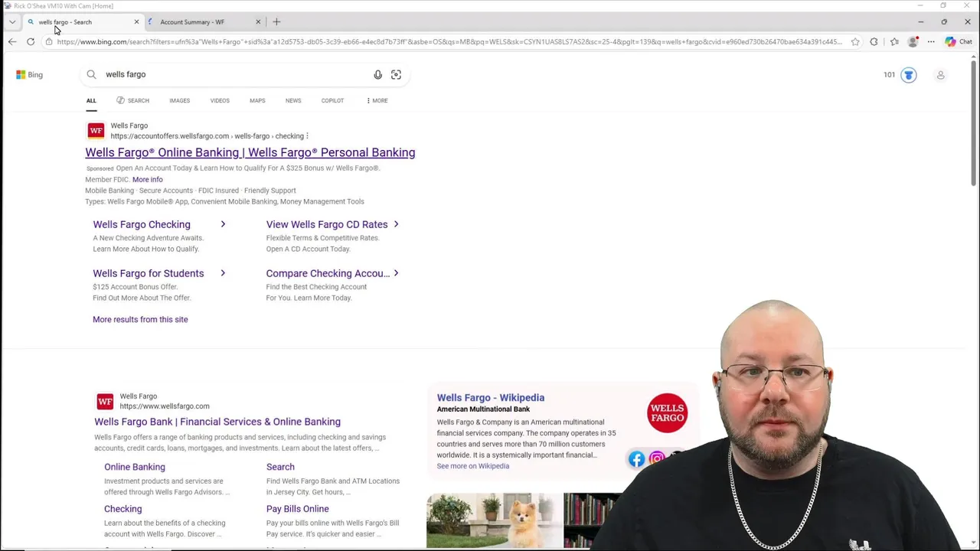Open the Wells Fargo - Wikipedia heading
980x551 pixels.
491,397
